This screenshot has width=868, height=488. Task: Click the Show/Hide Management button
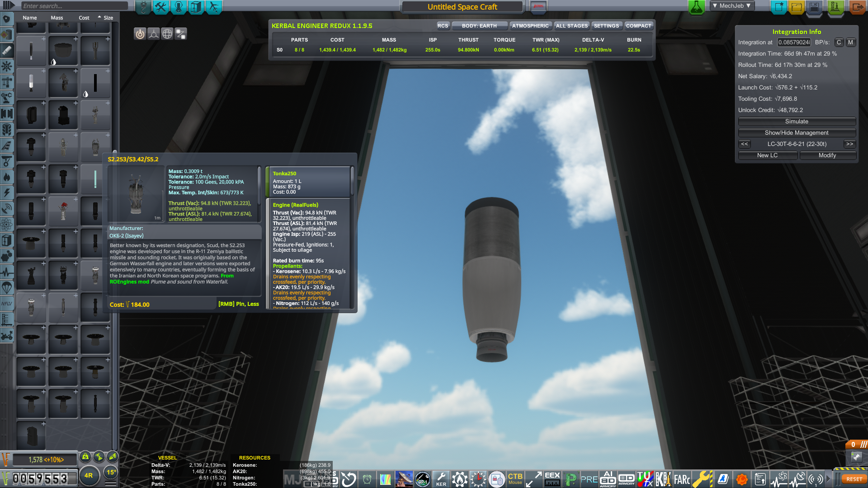click(x=797, y=133)
